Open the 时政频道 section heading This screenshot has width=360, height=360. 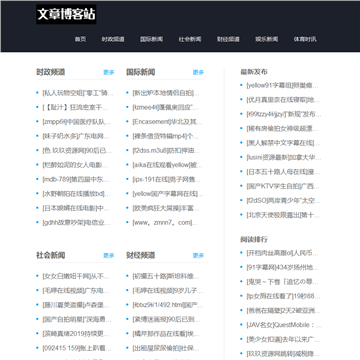click(x=51, y=72)
